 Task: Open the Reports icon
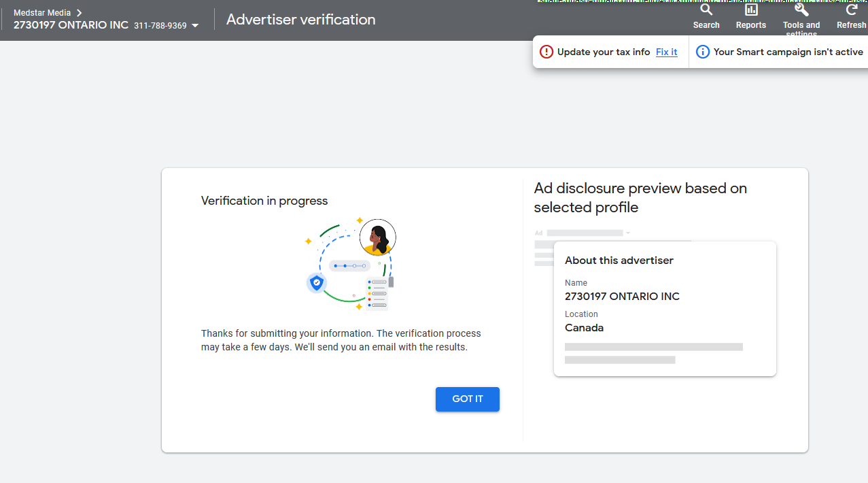pos(751,16)
